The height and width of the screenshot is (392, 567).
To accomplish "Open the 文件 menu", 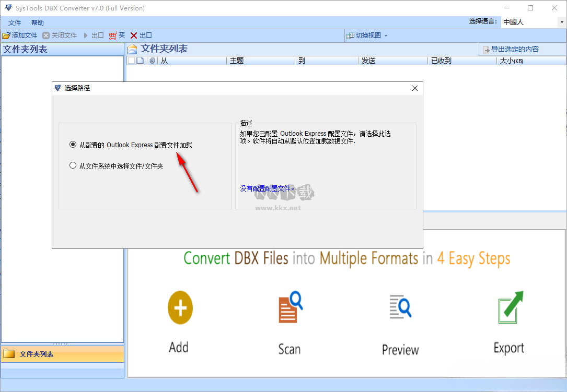I will click(14, 22).
